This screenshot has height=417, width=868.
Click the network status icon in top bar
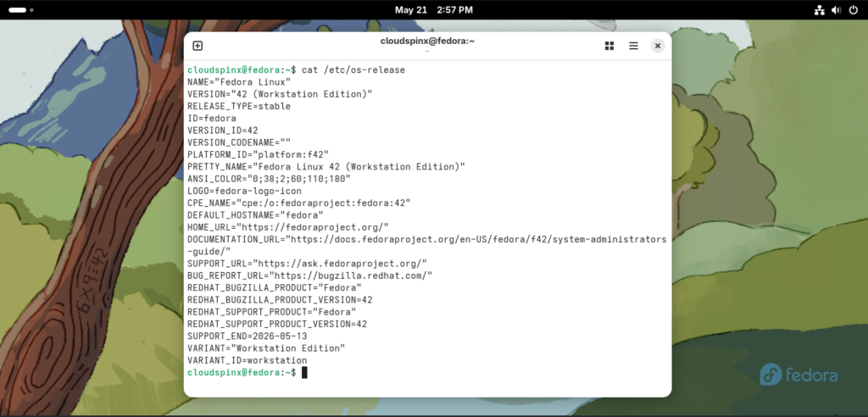pos(820,10)
